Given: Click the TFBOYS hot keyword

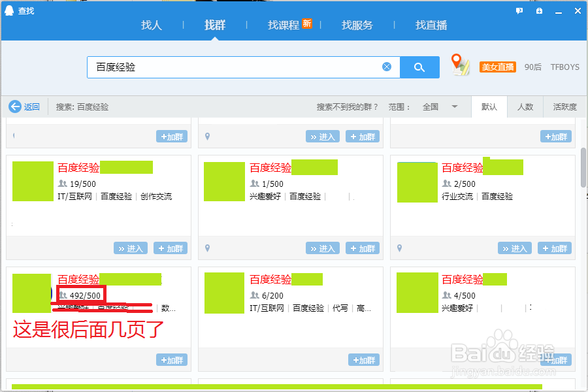Looking at the screenshot, I should click(x=564, y=67).
